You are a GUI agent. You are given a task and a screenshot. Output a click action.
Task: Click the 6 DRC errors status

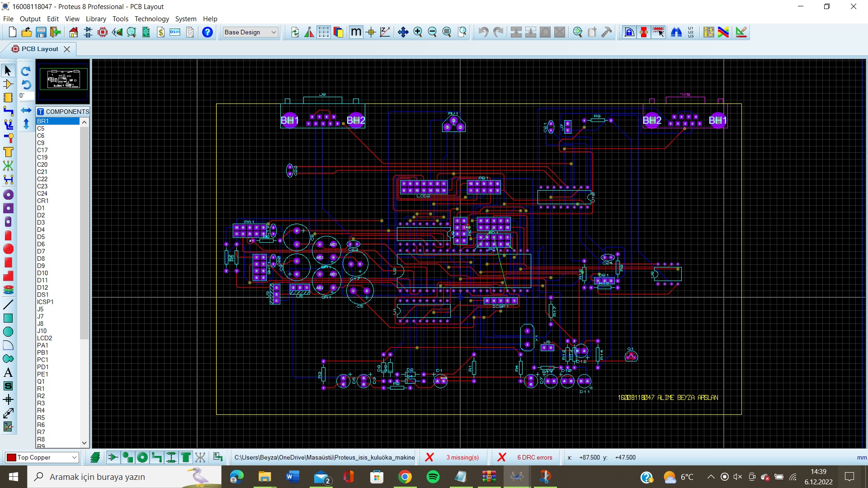click(534, 458)
